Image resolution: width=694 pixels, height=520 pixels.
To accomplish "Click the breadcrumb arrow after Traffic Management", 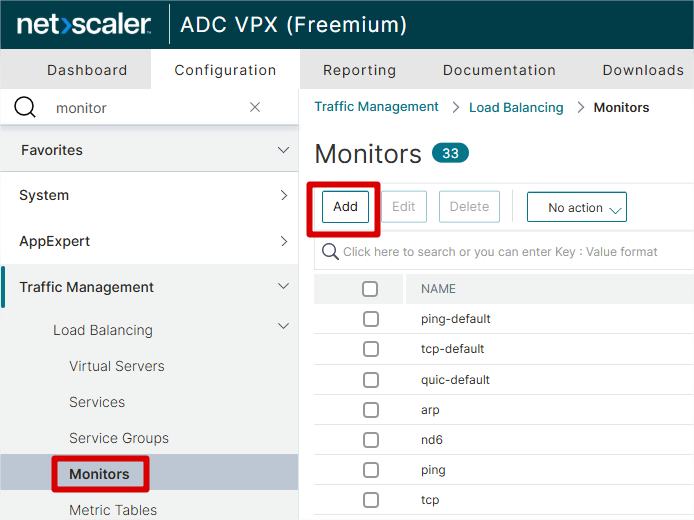I will (x=455, y=107).
